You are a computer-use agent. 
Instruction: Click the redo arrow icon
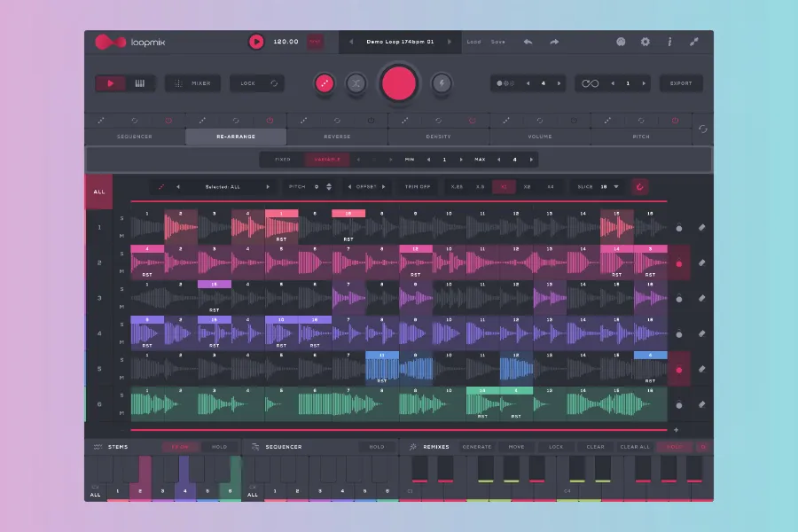coord(554,42)
